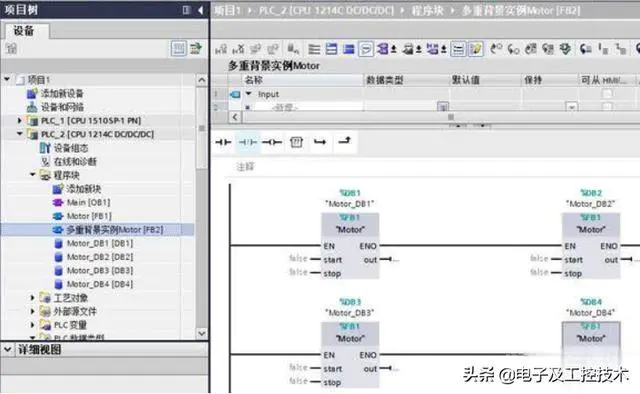Click the data type picker icon in new row
This screenshot has width=640, height=394.
tap(443, 107)
